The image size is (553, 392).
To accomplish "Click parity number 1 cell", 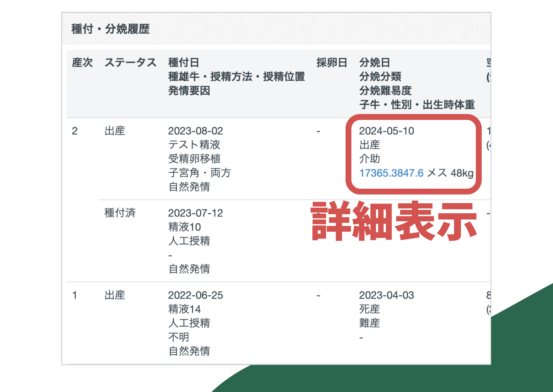I will tap(75, 295).
